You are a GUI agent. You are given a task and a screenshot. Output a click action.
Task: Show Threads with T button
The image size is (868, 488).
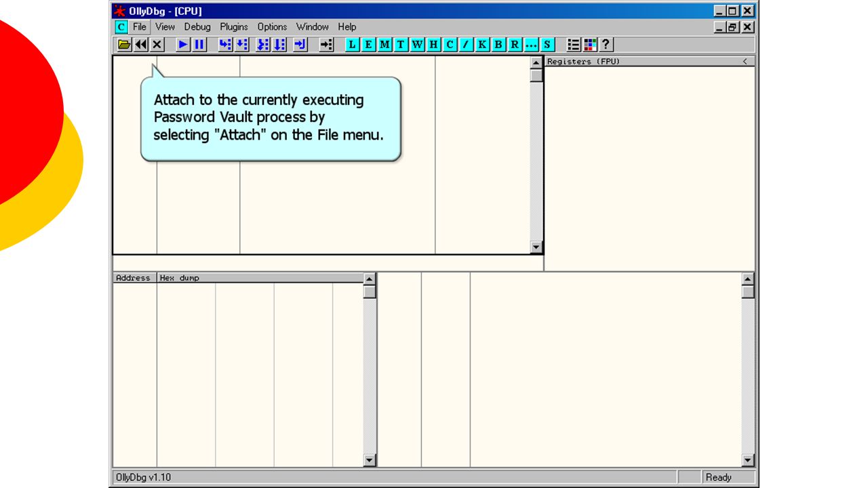tap(401, 45)
